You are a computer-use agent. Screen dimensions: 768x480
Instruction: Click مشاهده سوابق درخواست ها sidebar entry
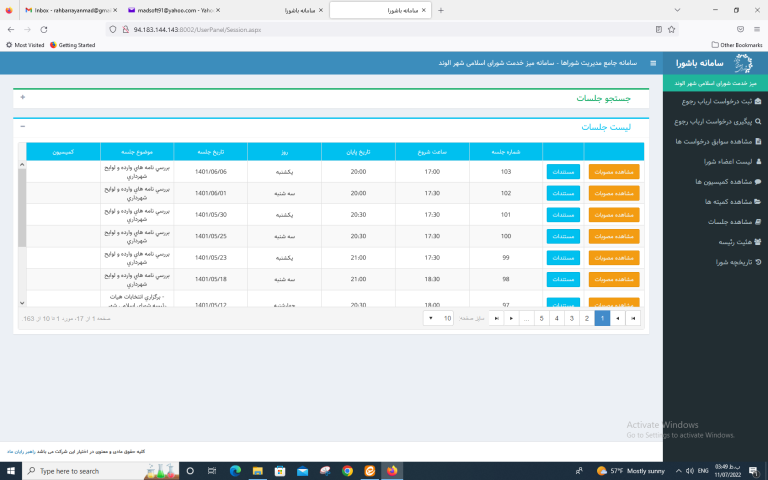click(714, 141)
